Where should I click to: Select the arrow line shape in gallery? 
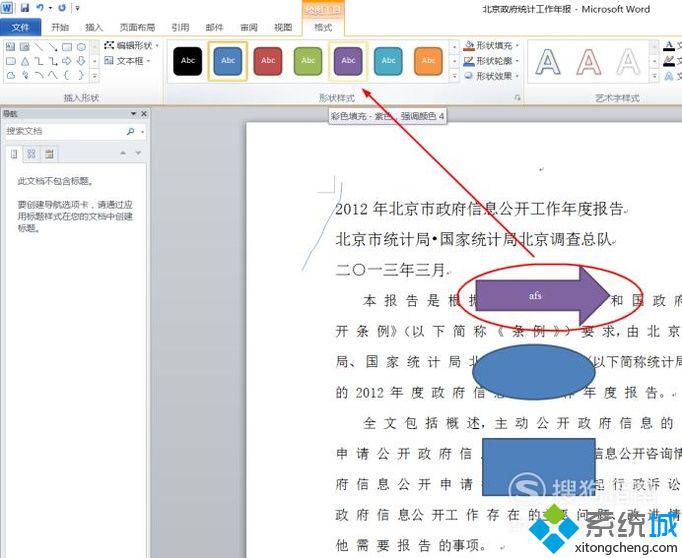click(x=53, y=47)
